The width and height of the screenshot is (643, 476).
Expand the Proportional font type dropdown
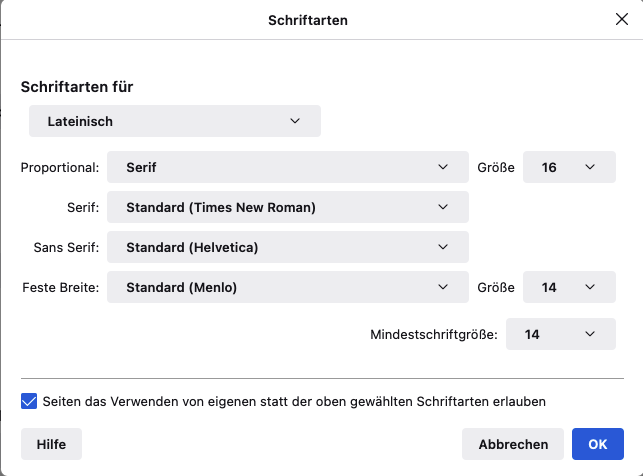pos(287,167)
